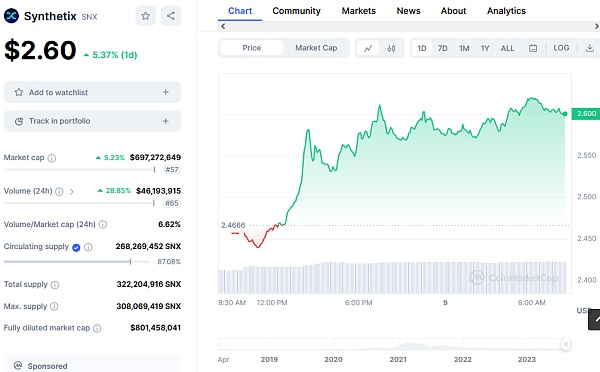Switch to candlestick chart icon
This screenshot has width=600, height=372.
tap(391, 48)
